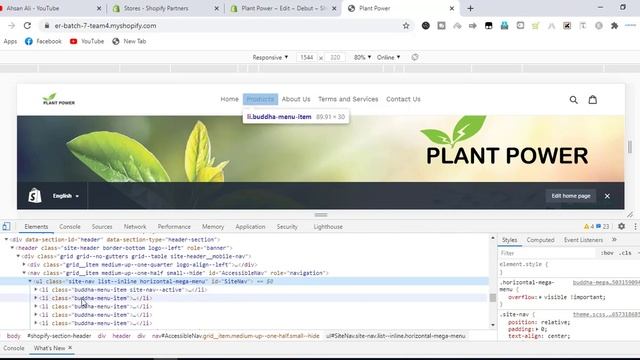Open the Chrome extensions puzzle icon

pyautogui.click(x=614, y=26)
